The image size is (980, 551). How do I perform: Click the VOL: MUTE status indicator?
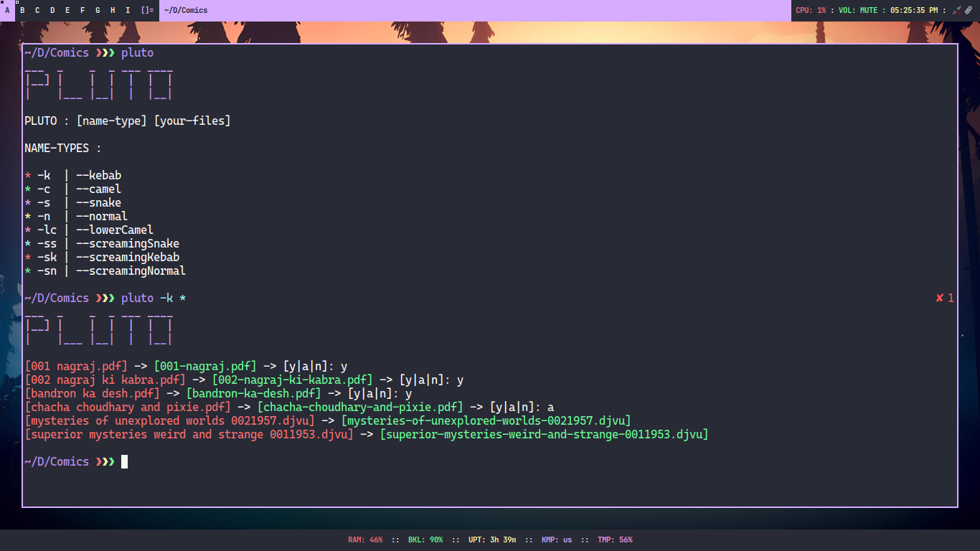click(x=858, y=10)
